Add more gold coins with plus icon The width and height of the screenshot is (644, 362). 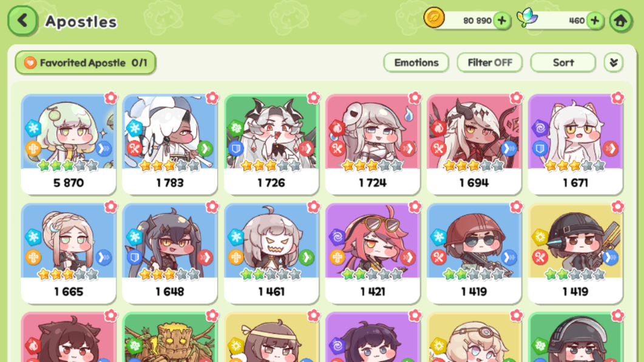click(502, 21)
